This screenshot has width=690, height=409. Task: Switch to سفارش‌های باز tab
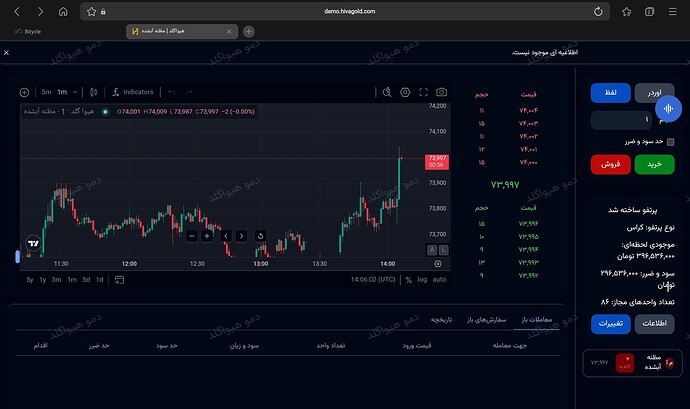point(487,320)
